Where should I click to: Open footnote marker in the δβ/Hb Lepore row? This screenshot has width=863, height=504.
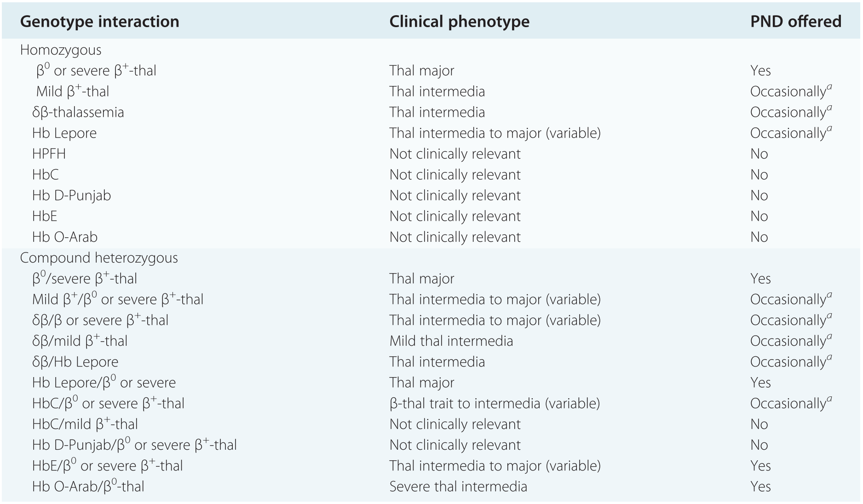[829, 358]
